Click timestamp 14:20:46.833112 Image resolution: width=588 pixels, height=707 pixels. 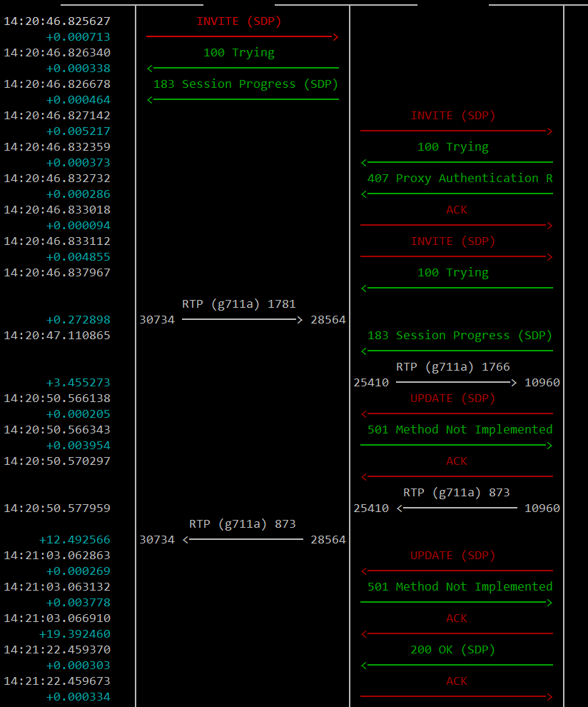(x=57, y=241)
